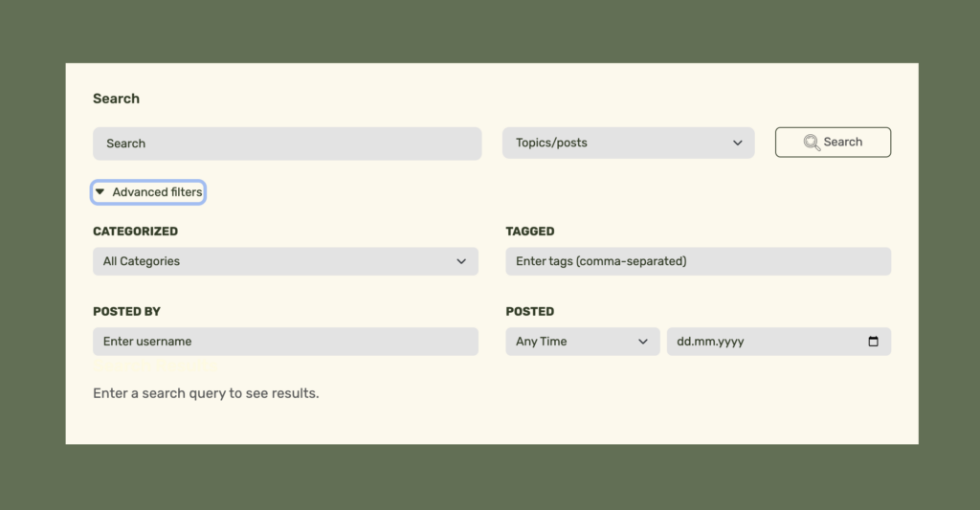Click the chevron arrow on Any Time selector
Image resolution: width=980 pixels, height=510 pixels.
(x=642, y=342)
